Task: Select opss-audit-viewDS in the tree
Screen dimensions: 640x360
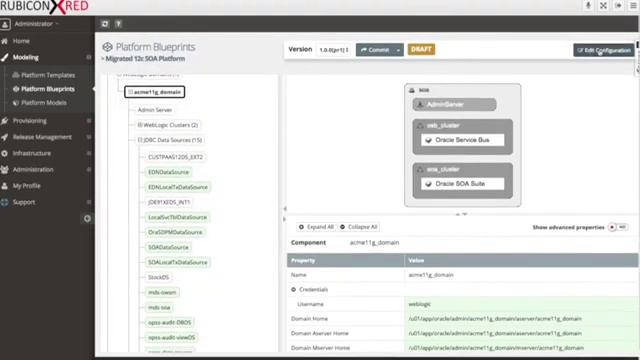Action: click(x=171, y=338)
